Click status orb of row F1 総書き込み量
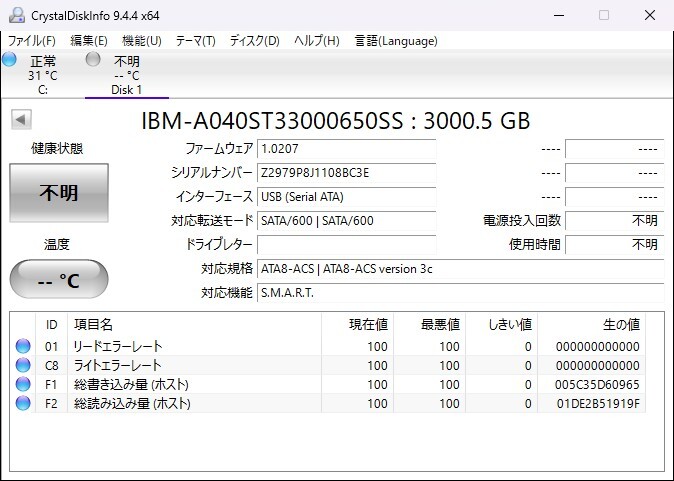 point(23,384)
